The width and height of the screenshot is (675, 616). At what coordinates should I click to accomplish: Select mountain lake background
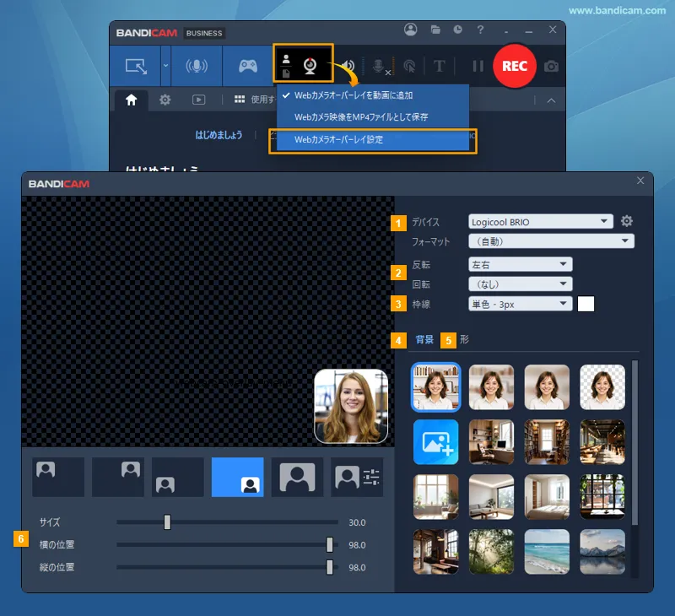(602, 552)
